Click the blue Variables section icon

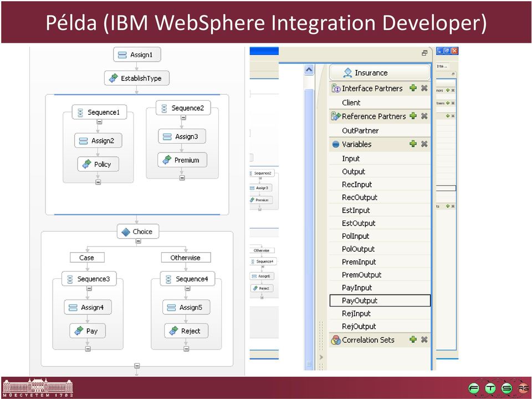tap(336, 144)
